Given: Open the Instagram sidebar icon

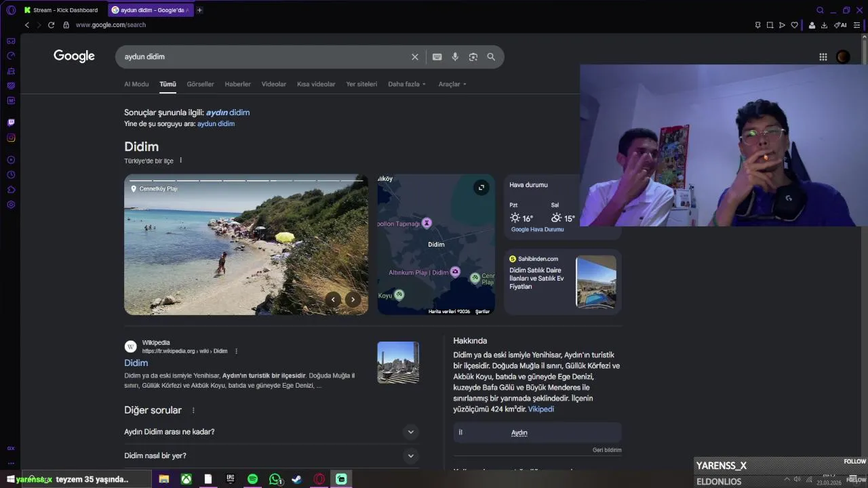Looking at the screenshot, I should click(x=11, y=138).
